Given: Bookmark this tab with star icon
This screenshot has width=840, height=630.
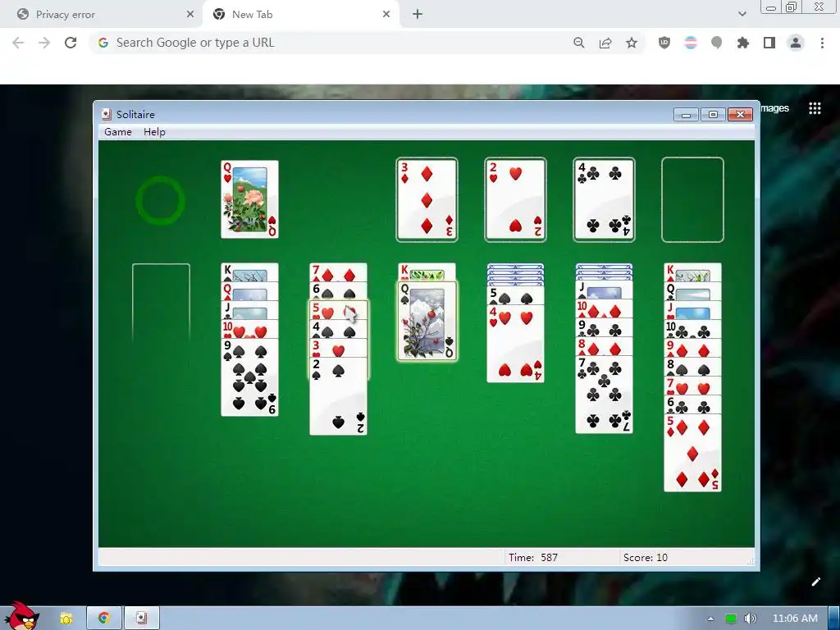Looking at the screenshot, I should 632,43.
